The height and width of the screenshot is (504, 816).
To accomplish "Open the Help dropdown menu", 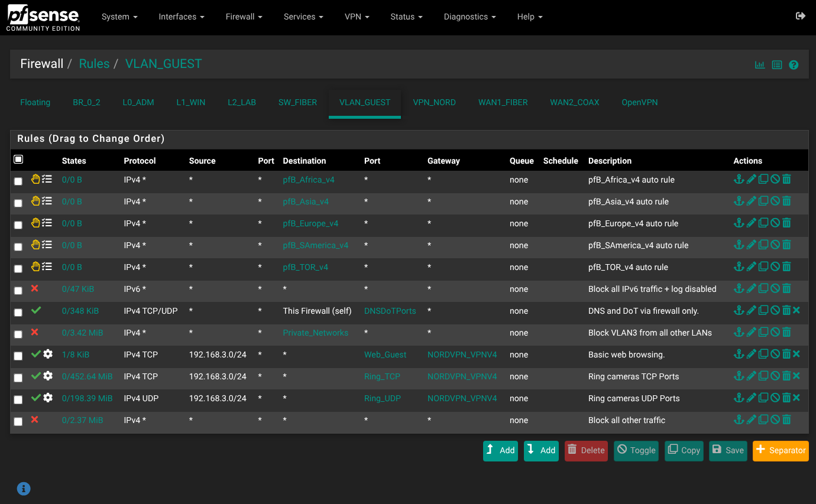I will pyautogui.click(x=530, y=17).
